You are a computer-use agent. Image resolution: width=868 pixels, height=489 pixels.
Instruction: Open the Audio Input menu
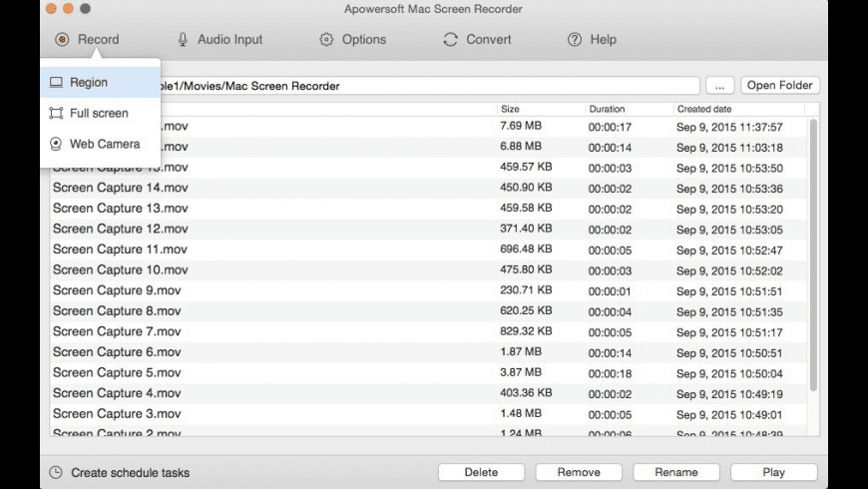[220, 39]
